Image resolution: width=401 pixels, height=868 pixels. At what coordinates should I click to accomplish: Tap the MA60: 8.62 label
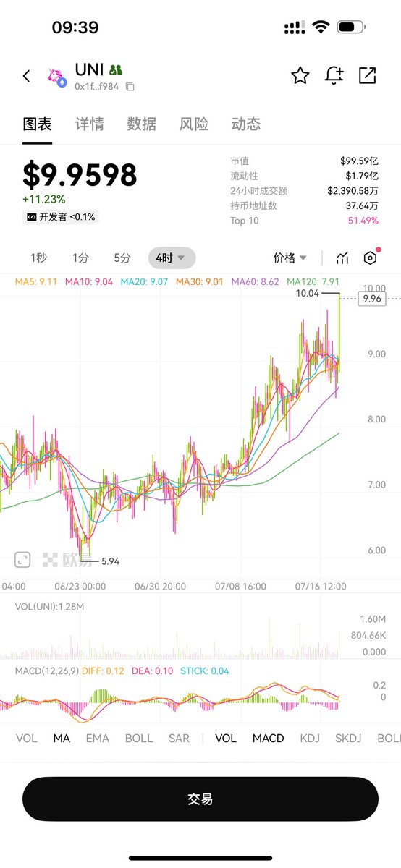point(255,281)
